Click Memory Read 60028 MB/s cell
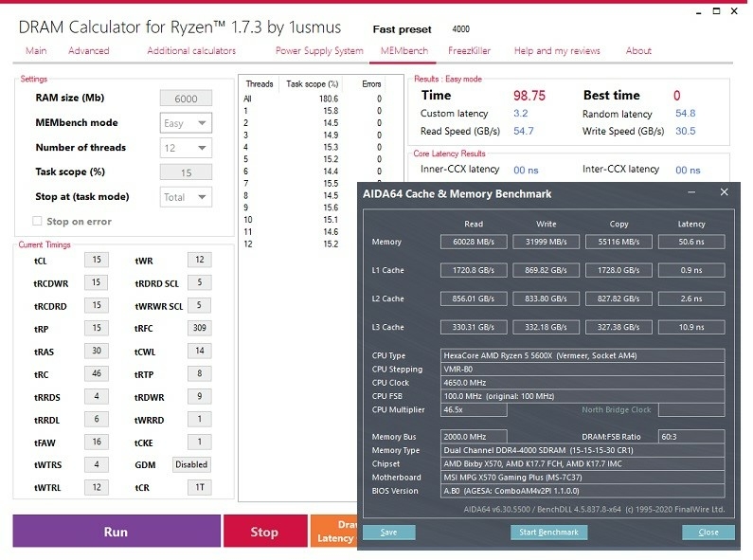The height and width of the screenshot is (560, 753). 474,242
